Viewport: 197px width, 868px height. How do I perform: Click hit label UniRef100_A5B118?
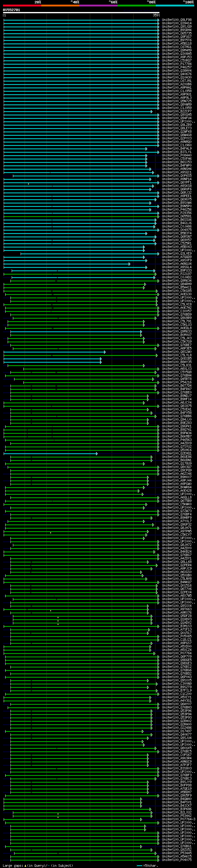[x=177, y=44]
